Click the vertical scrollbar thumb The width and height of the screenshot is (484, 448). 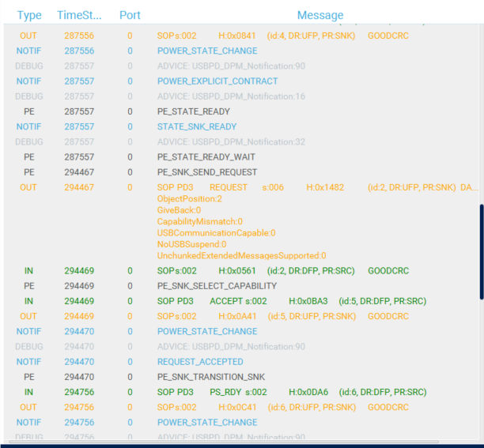(x=481, y=251)
